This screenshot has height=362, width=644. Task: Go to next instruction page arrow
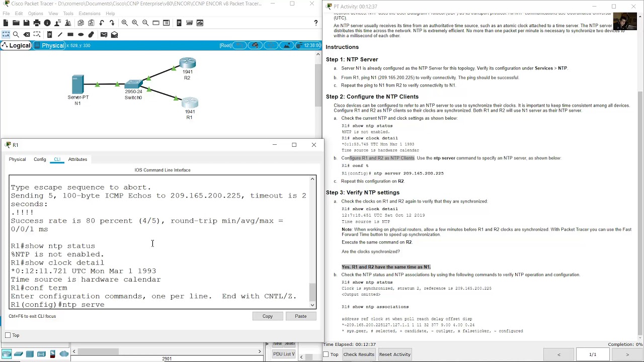point(627,354)
